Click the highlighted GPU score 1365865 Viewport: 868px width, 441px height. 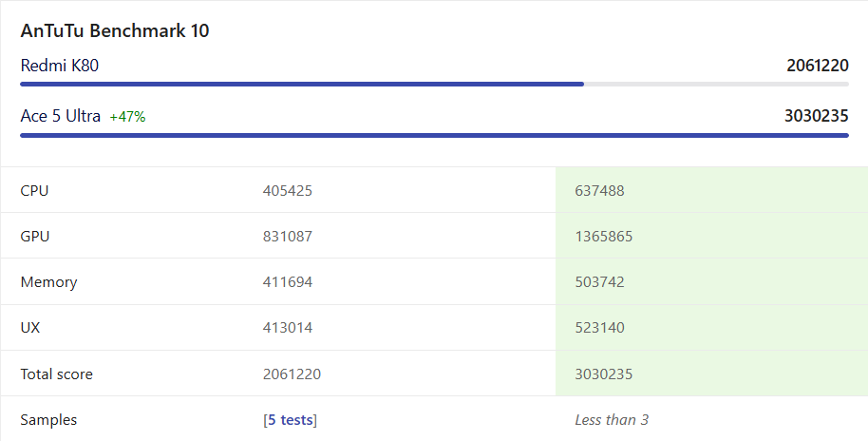[604, 237]
